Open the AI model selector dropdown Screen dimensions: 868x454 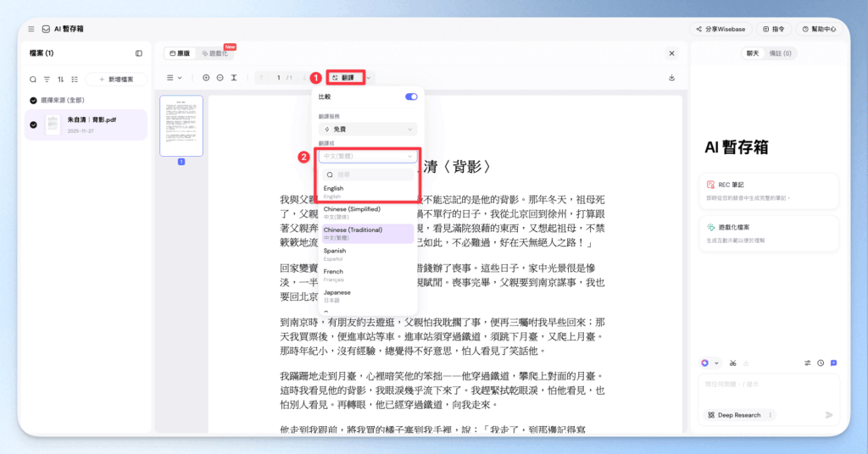(709, 363)
